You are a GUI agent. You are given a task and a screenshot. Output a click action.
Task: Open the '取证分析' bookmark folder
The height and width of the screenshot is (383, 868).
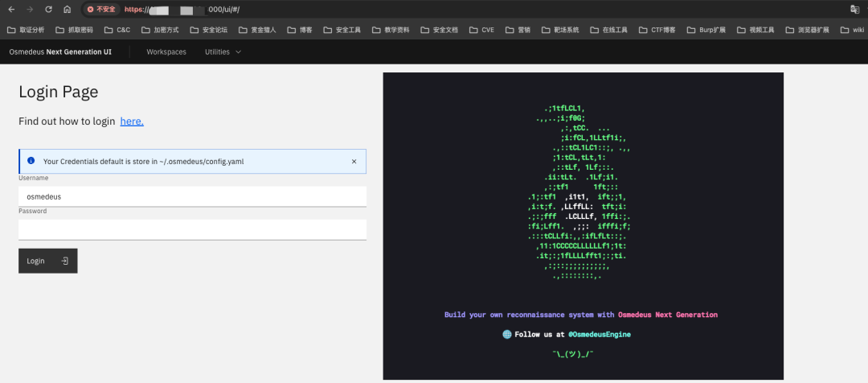[x=26, y=30]
